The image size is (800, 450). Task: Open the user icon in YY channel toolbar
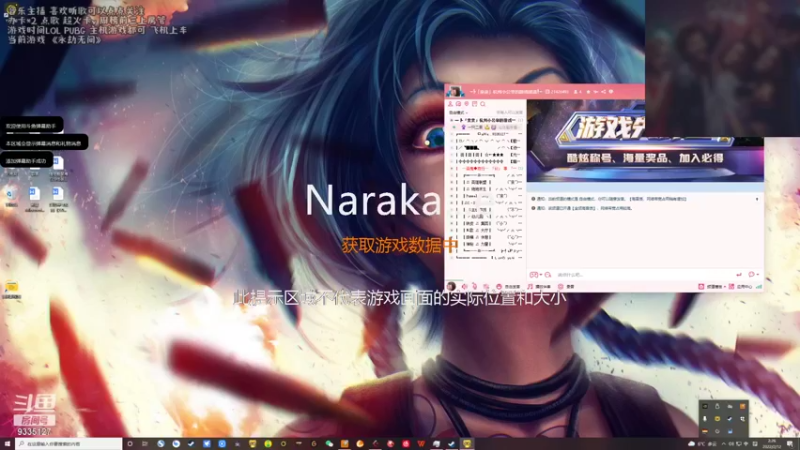(451, 104)
